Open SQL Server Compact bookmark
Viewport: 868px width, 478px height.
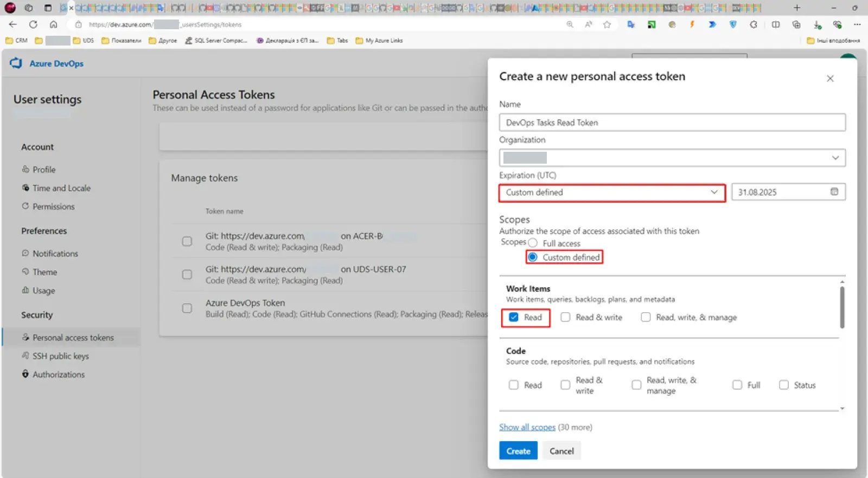pos(216,40)
